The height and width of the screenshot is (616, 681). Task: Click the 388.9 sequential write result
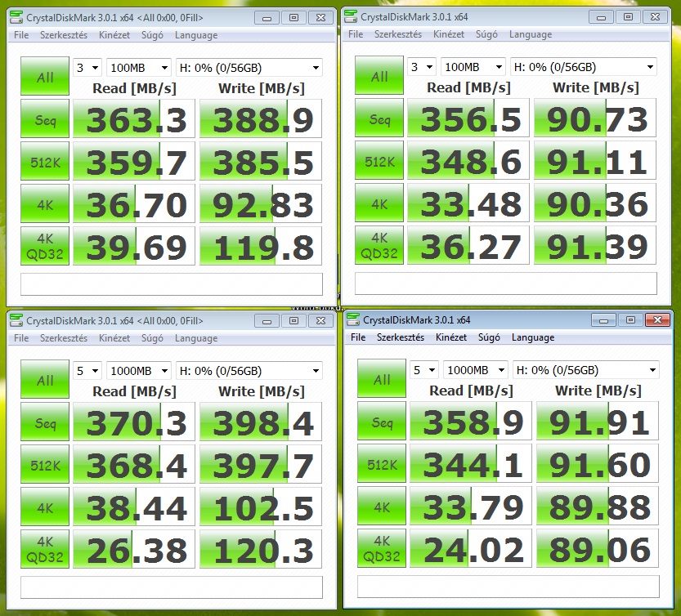pos(261,118)
